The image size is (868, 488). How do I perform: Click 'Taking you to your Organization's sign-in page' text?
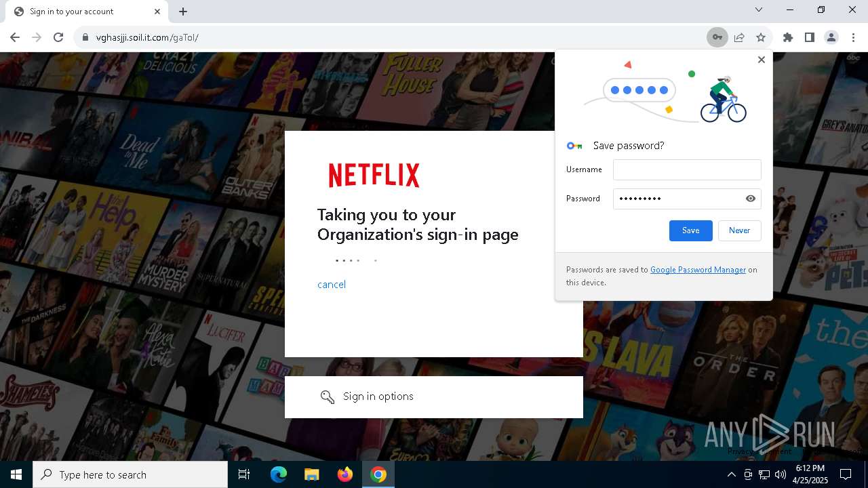tap(418, 224)
